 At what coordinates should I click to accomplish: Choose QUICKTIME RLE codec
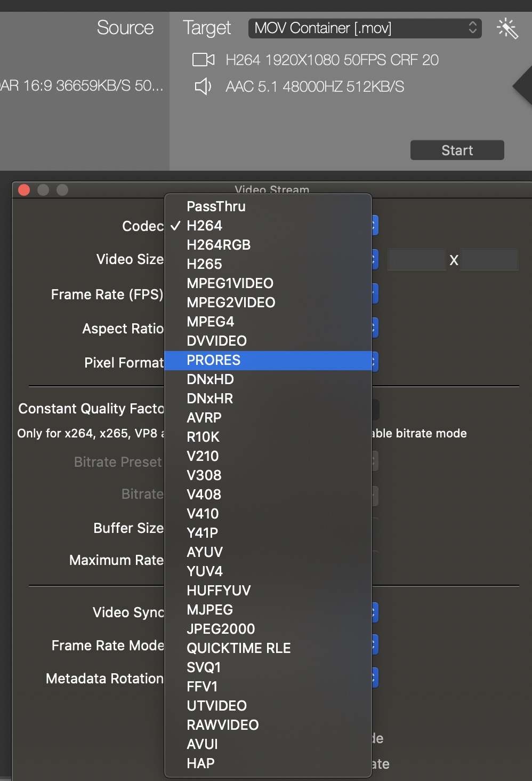[238, 648]
